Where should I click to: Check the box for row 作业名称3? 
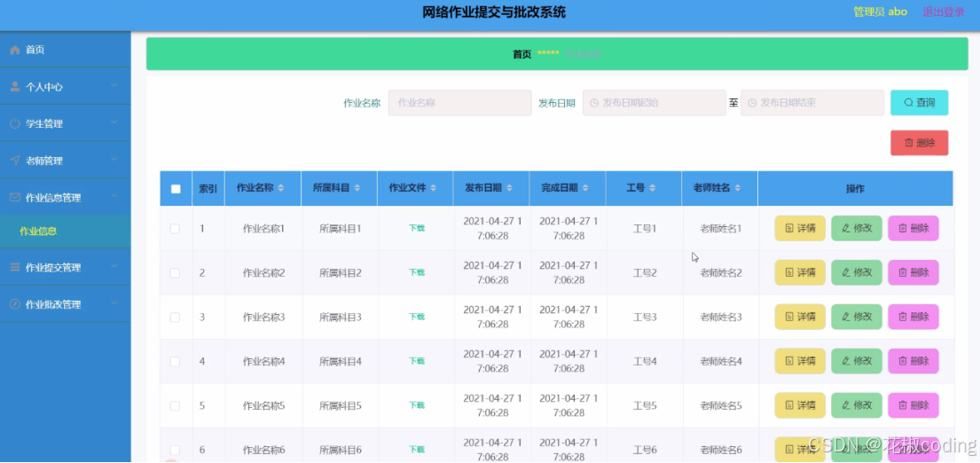(x=175, y=318)
